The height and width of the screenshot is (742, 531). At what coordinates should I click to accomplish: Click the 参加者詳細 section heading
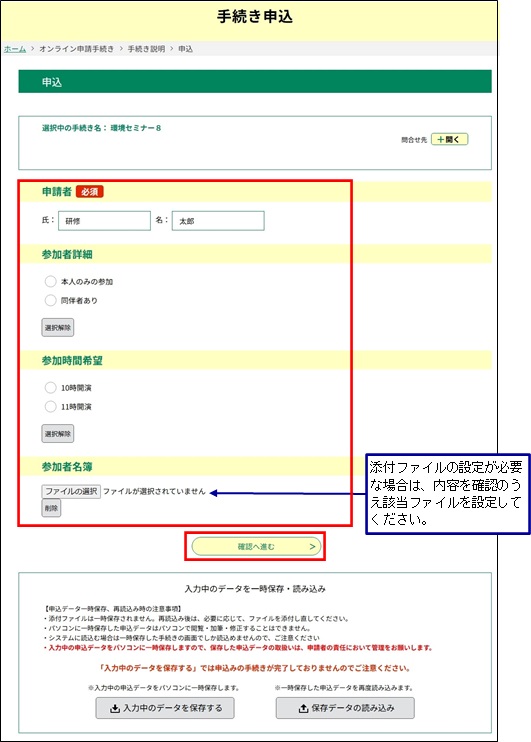pos(67,255)
